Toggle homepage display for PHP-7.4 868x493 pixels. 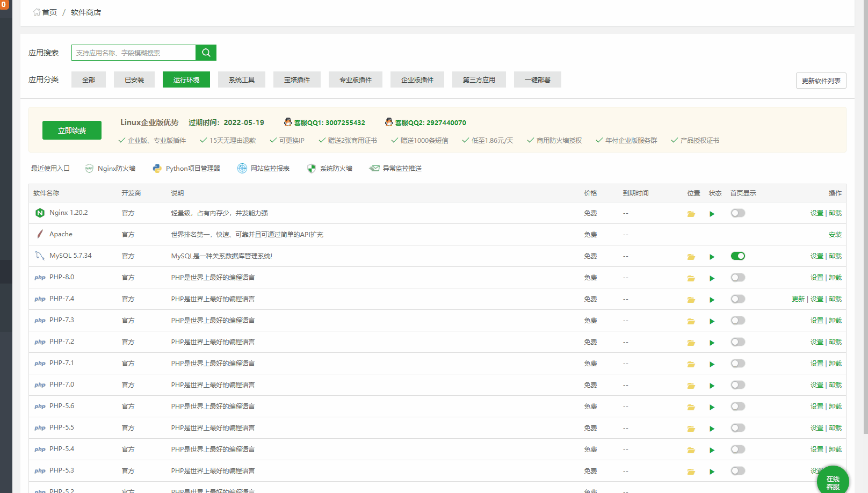pyautogui.click(x=738, y=299)
